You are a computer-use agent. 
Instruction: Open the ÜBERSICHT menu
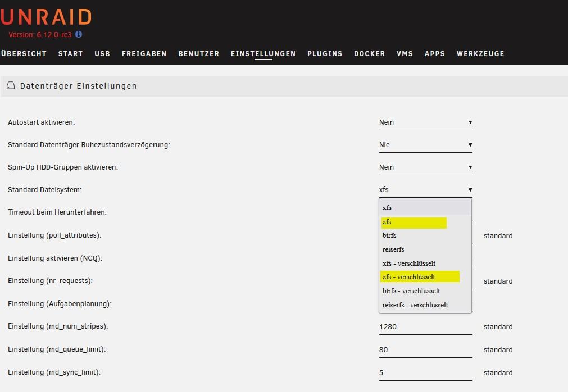coord(24,53)
